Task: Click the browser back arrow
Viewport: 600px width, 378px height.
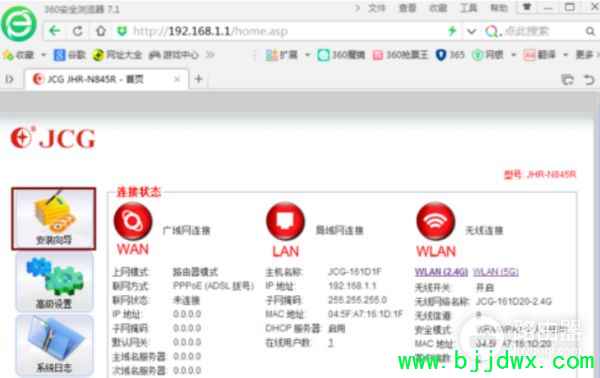Action: pyautogui.click(x=55, y=31)
